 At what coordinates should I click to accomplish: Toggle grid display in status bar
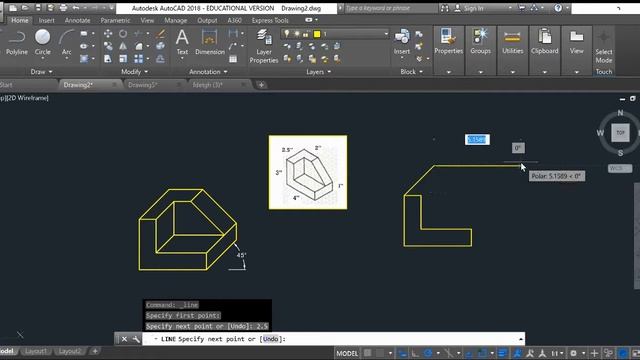(x=367, y=353)
